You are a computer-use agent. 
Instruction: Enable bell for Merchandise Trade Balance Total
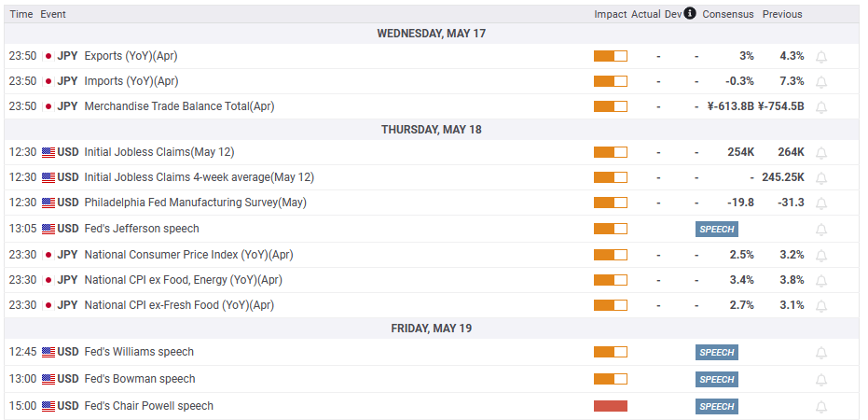tap(821, 106)
